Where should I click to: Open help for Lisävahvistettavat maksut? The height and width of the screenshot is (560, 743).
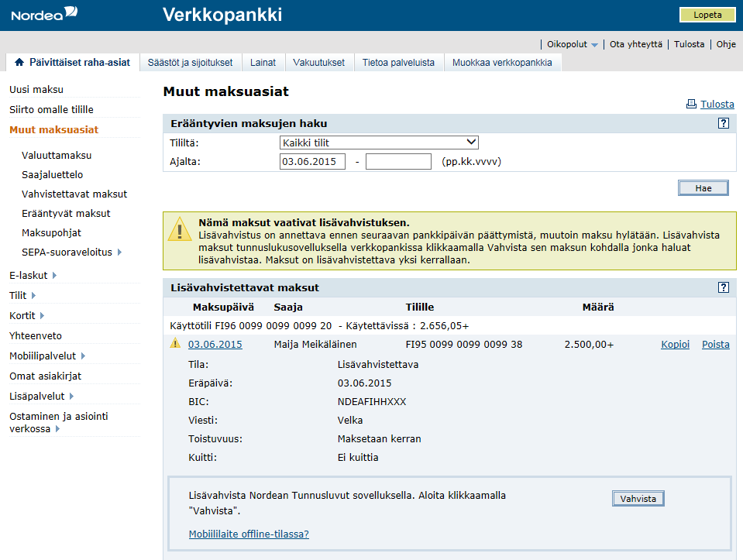coord(724,287)
